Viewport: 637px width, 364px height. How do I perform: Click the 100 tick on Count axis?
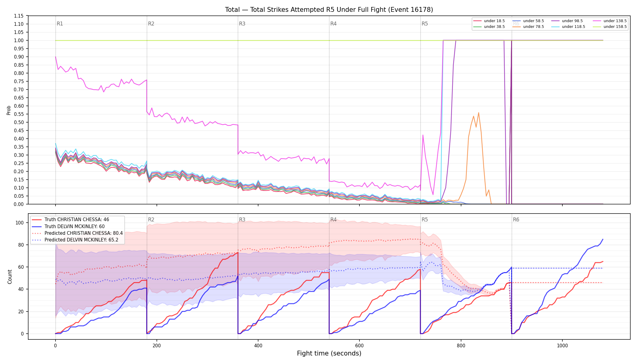(20, 223)
